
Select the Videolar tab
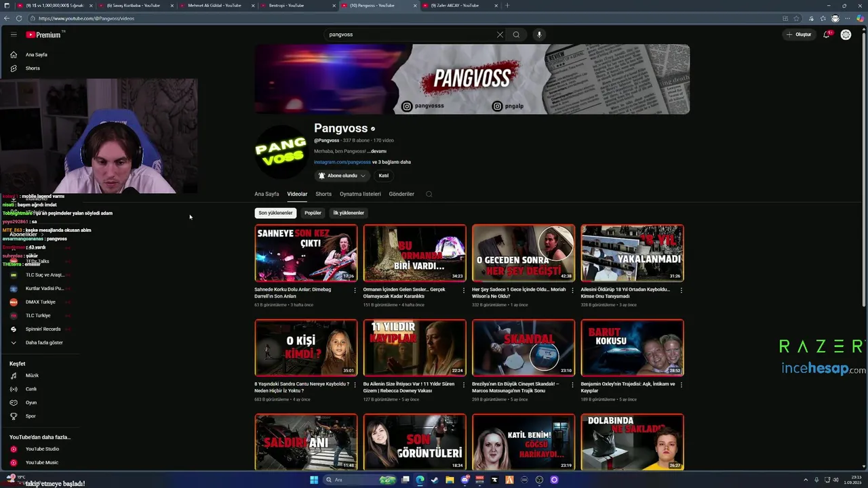pyautogui.click(x=297, y=194)
